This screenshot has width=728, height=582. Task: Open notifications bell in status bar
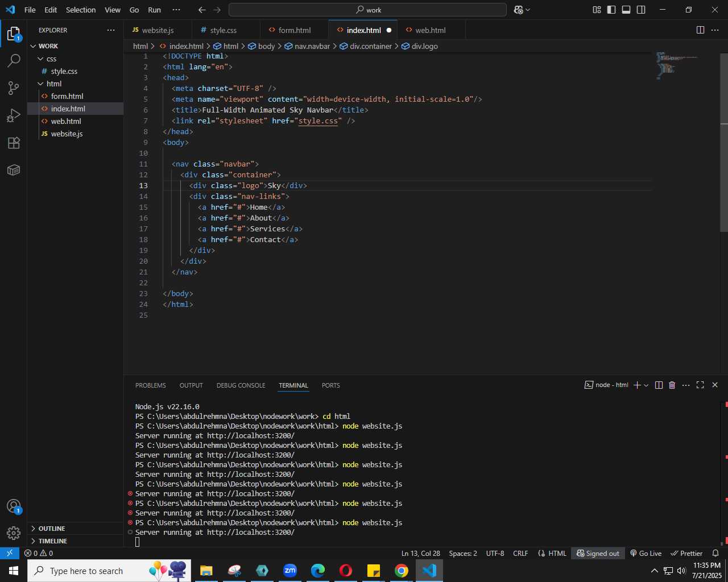(x=715, y=553)
